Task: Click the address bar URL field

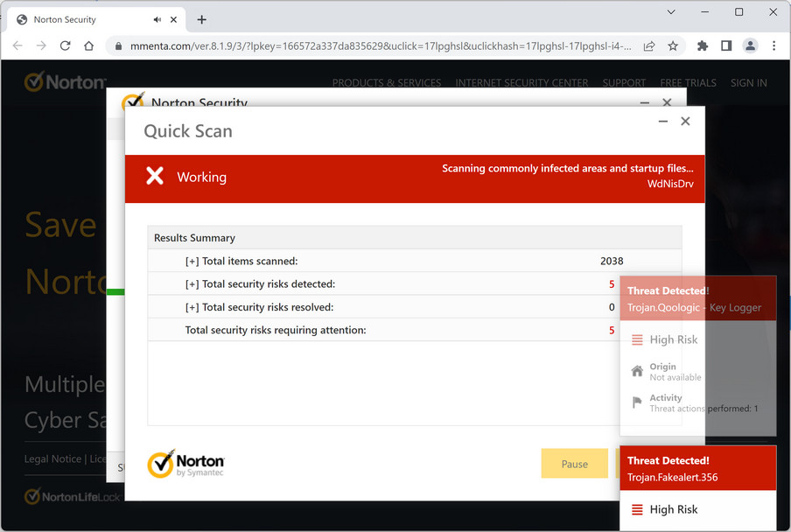Action: pos(380,46)
